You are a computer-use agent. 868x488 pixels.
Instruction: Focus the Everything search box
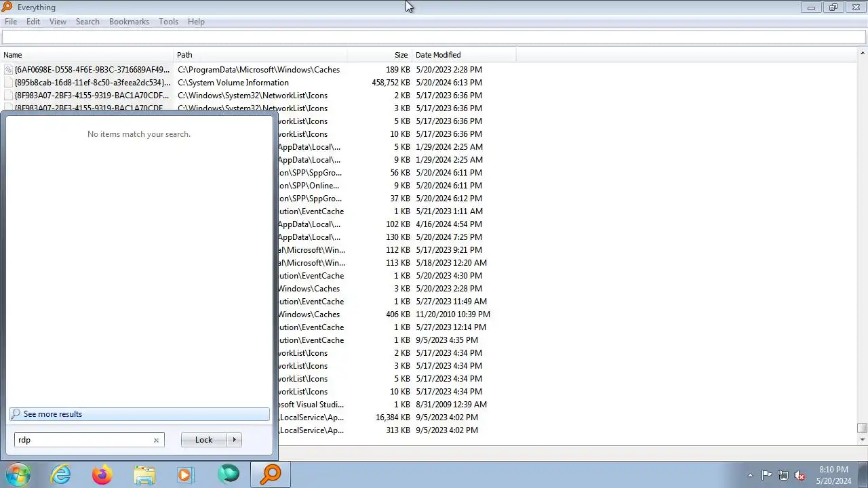pos(434,37)
